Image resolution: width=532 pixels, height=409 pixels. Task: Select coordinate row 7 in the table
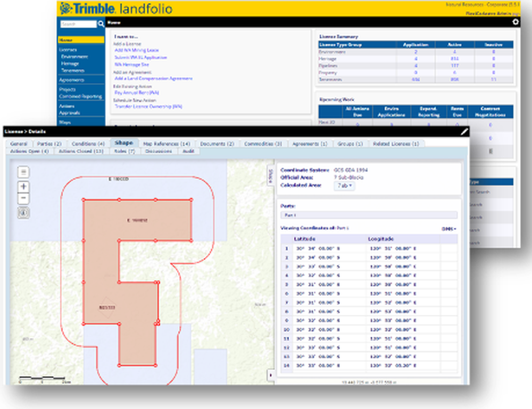[x=369, y=303]
